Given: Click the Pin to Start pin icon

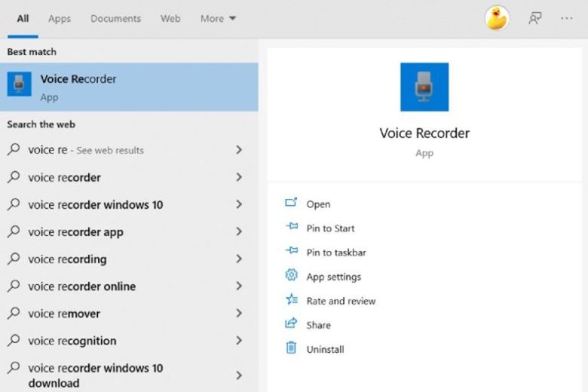Looking at the screenshot, I should tap(292, 227).
